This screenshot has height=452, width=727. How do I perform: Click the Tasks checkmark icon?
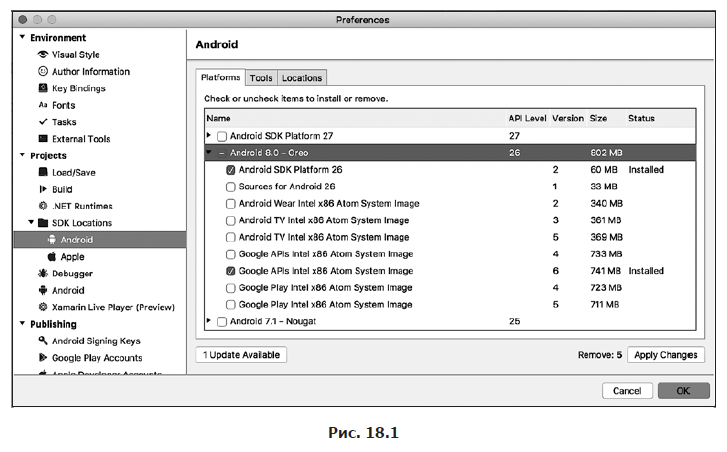(43, 122)
